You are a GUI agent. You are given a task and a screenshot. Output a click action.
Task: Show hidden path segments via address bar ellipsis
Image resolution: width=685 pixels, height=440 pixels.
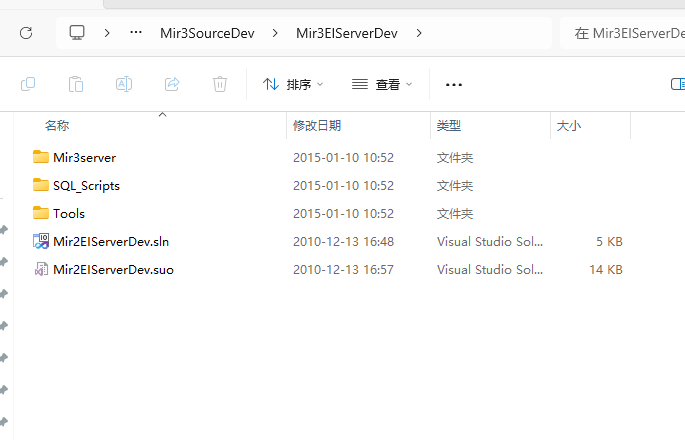coord(136,32)
